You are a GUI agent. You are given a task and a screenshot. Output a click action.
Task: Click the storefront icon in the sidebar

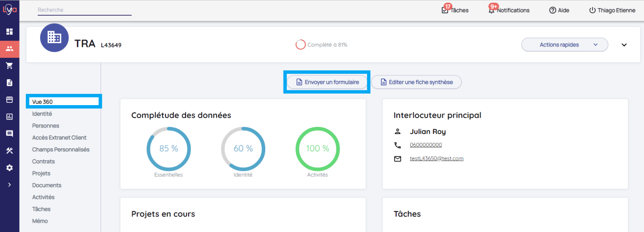click(x=9, y=100)
